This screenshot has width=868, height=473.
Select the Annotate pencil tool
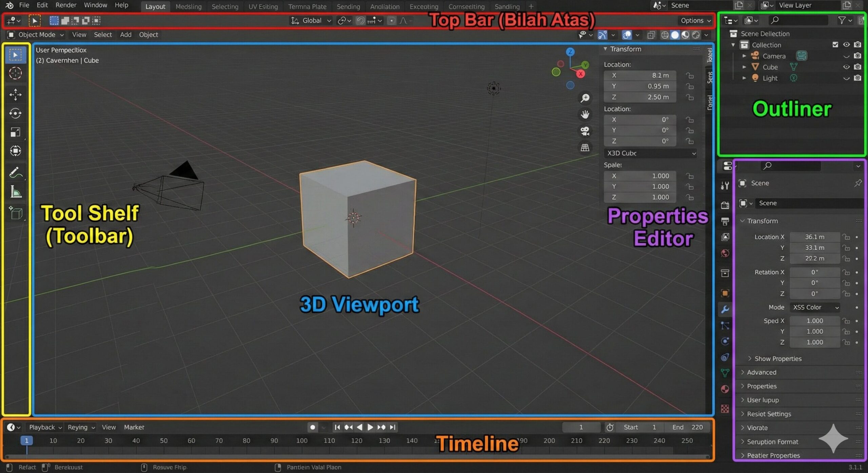15,172
